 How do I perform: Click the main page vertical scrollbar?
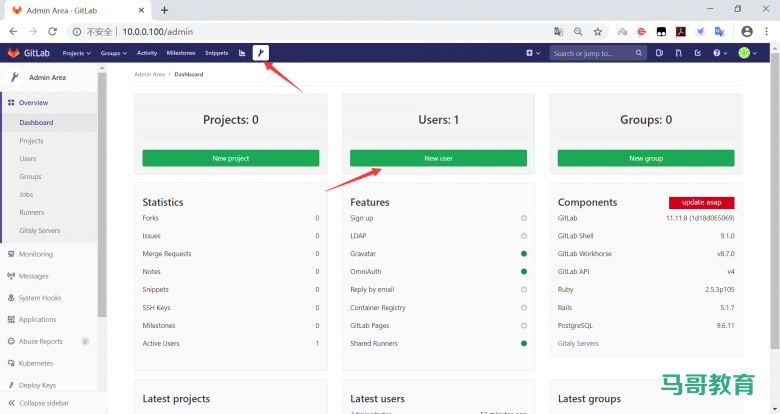pos(775,199)
